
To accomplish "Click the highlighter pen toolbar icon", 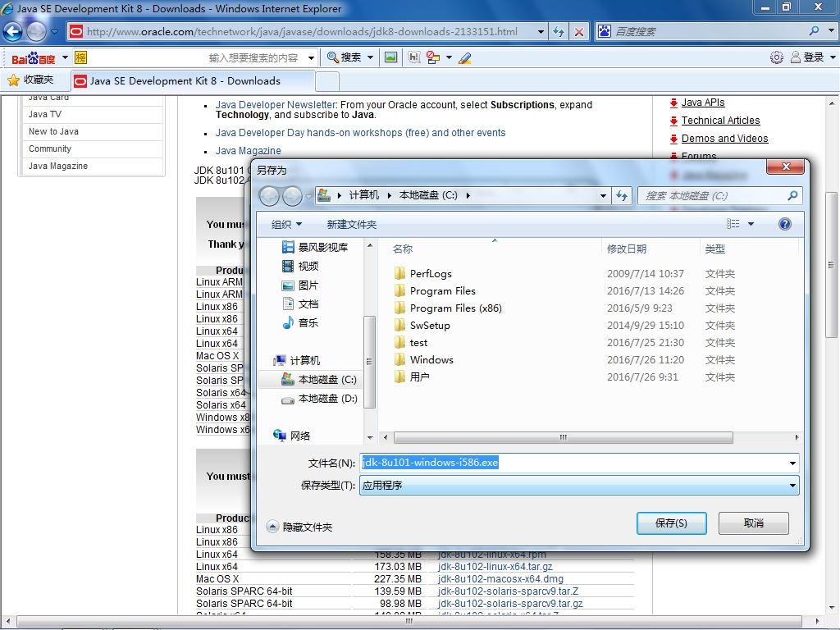I will pos(464,57).
